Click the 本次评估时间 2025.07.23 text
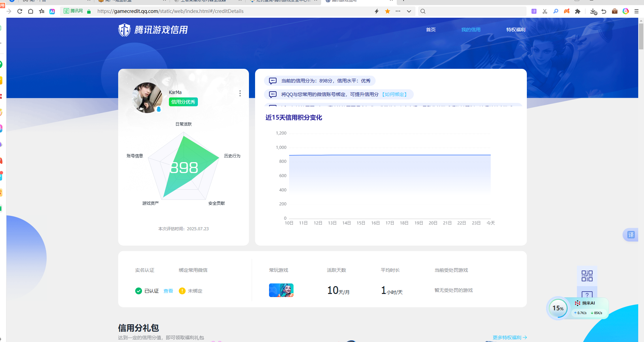 pyautogui.click(x=184, y=229)
